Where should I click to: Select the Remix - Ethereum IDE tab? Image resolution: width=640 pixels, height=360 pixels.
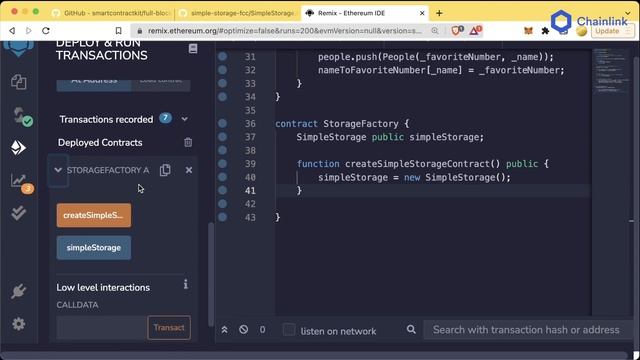tap(351, 13)
